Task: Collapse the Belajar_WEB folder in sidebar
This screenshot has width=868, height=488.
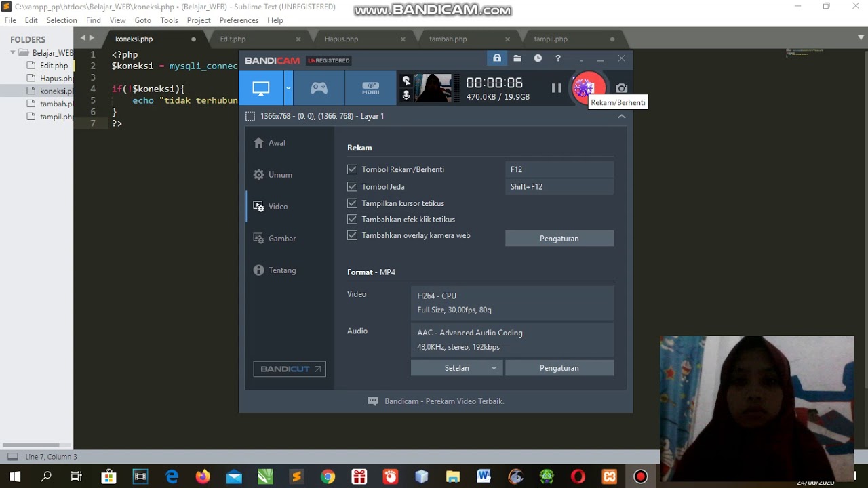Action: (12, 53)
